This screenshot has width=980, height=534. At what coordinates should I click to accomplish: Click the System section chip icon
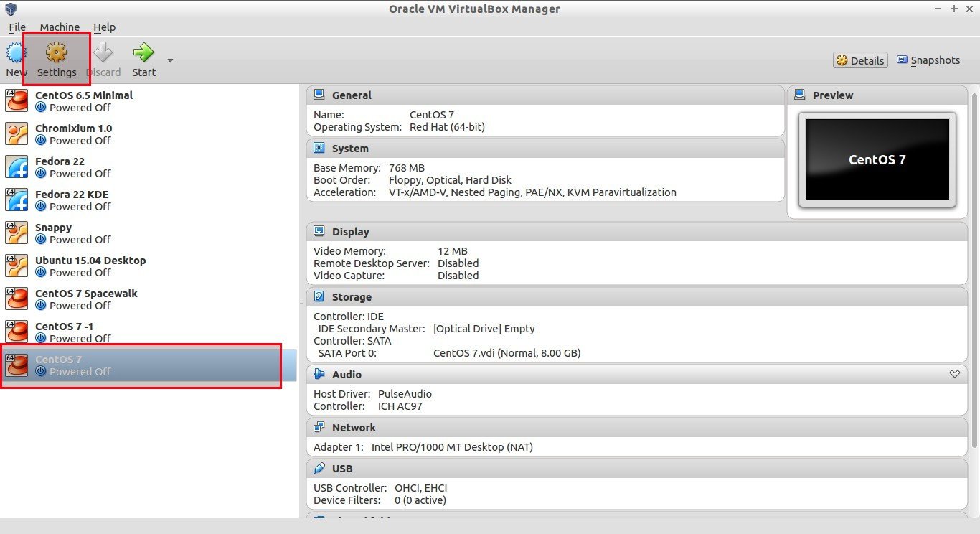319,148
